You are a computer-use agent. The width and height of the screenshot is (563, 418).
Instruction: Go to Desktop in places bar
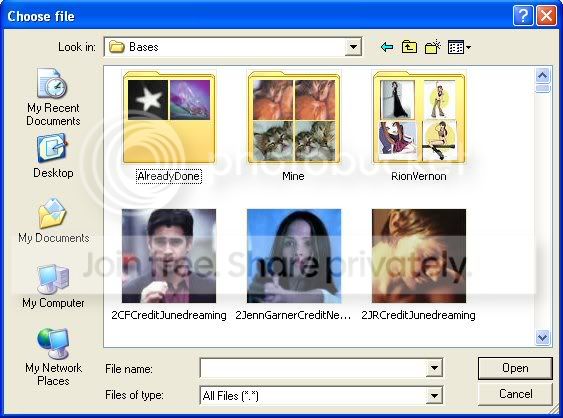(53, 155)
